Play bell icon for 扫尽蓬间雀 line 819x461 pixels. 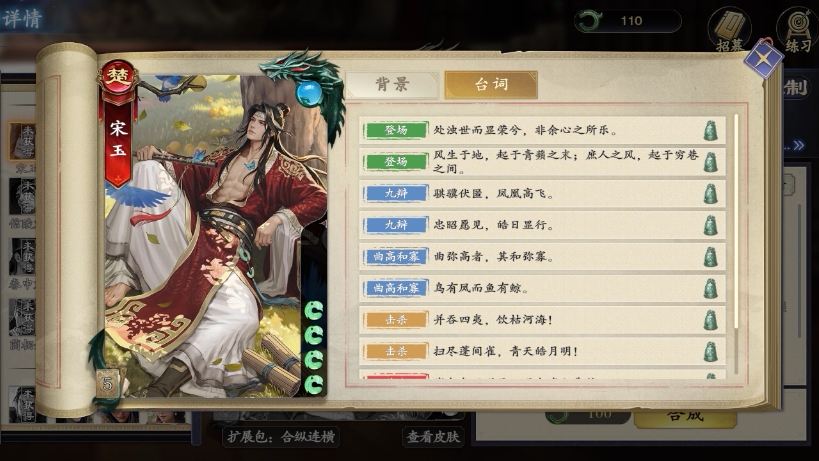coord(710,351)
